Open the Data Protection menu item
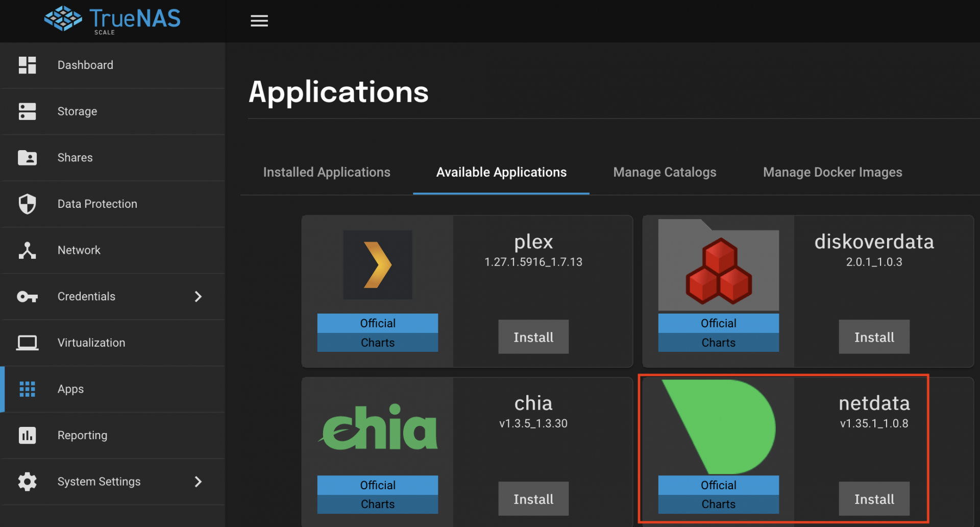Screen dimensions: 980x527 (x=112, y=204)
